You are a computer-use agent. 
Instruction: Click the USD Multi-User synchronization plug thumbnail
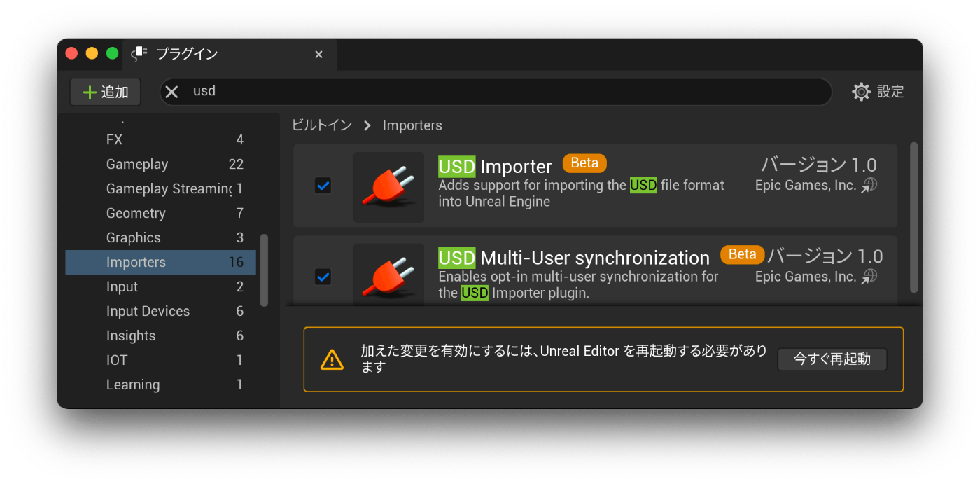click(389, 274)
